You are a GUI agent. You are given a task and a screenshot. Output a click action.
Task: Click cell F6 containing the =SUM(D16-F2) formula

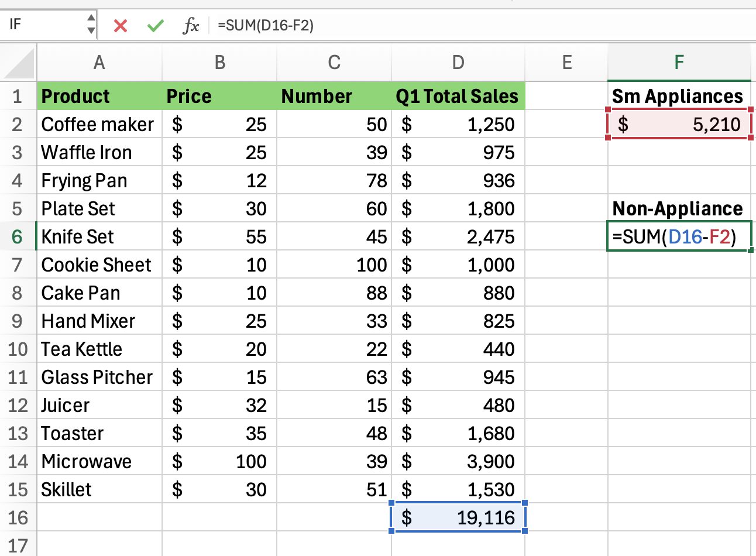point(679,236)
